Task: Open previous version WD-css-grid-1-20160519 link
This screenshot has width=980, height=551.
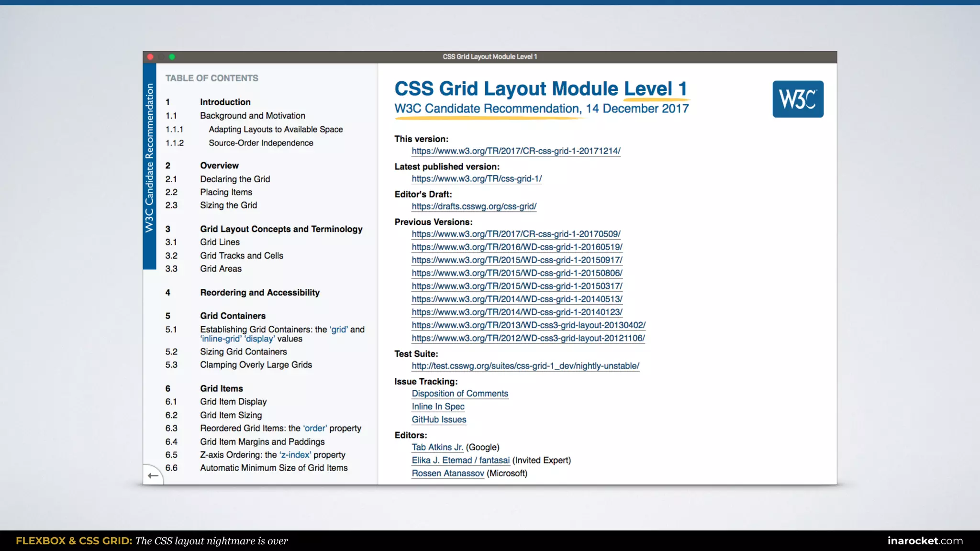Action: 517,247
